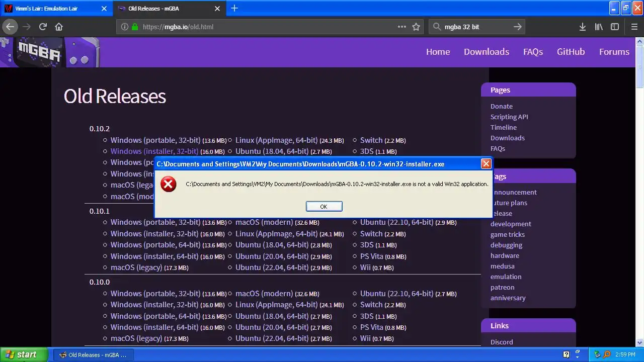Download 0.10.0 Wii build

click(365, 339)
